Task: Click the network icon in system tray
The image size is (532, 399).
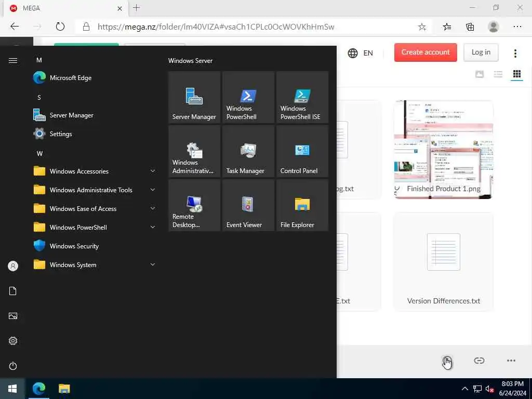Action: [477, 389]
